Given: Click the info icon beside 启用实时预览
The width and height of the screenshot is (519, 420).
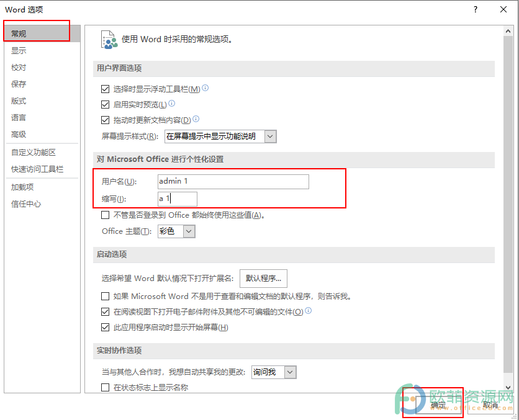Looking at the screenshot, I should (172, 104).
